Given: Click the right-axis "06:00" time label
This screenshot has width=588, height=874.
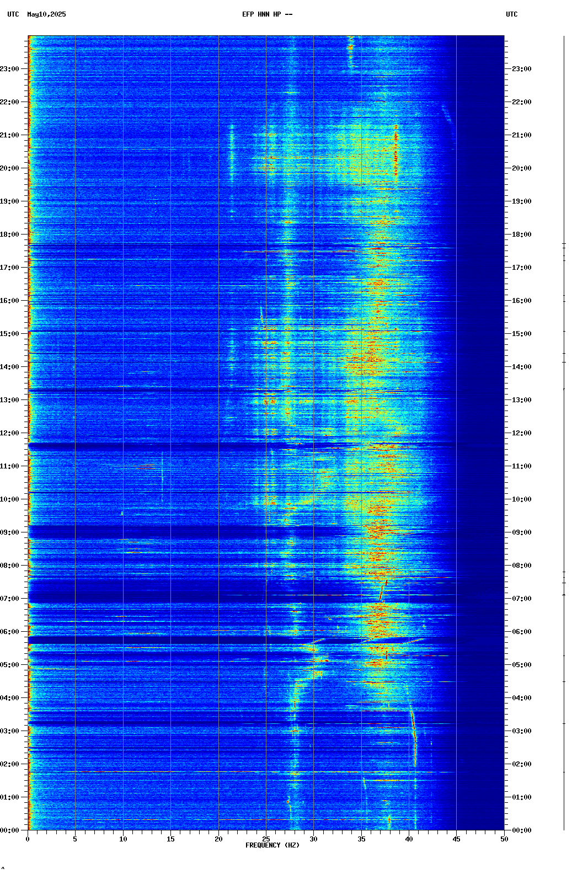Looking at the screenshot, I should tap(522, 632).
